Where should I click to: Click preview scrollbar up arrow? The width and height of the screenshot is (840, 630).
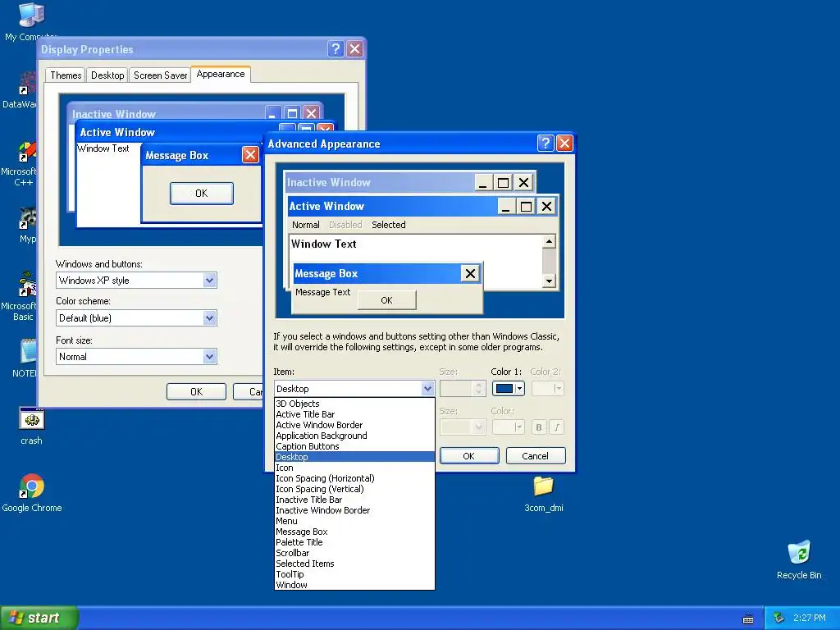549,242
